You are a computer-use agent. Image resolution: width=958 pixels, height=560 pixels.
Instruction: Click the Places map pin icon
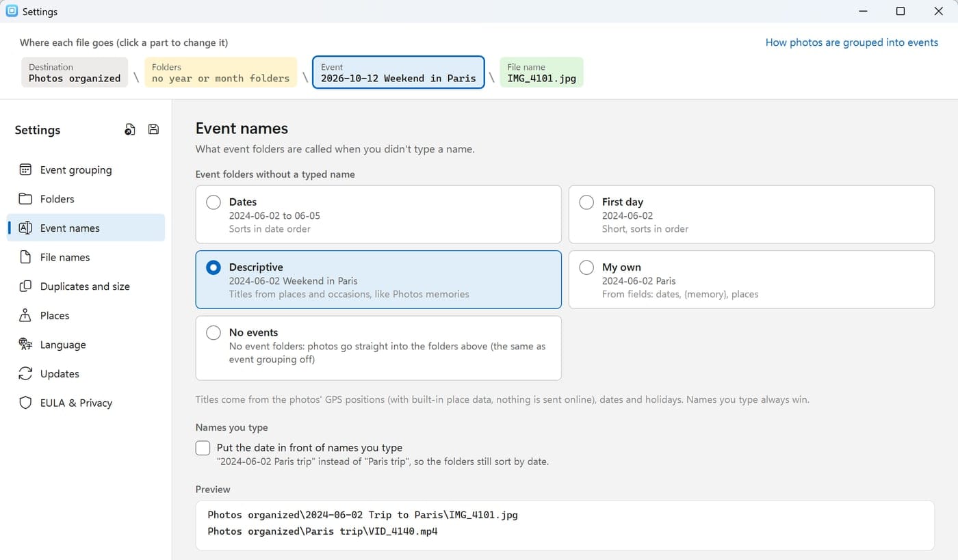click(x=25, y=315)
